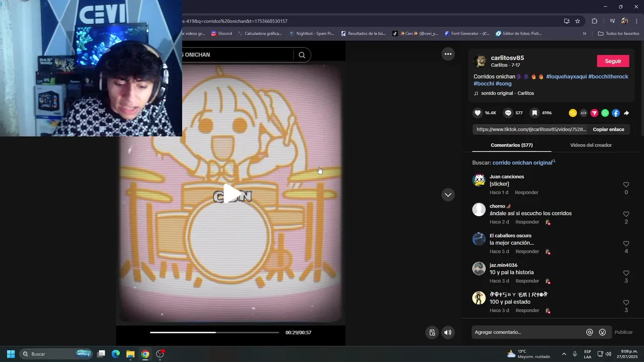Open the Discord bookmark
Viewport: 644px width, 362px height.
point(221,34)
